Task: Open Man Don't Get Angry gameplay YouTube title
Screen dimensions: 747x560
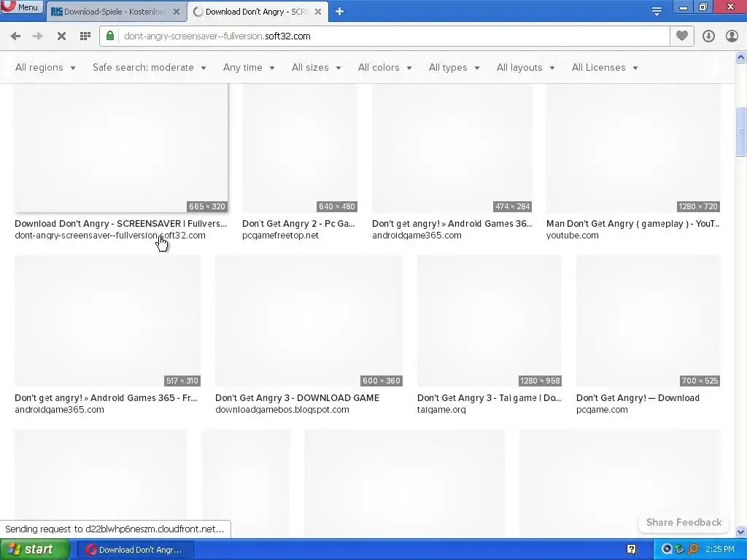Action: coord(633,223)
